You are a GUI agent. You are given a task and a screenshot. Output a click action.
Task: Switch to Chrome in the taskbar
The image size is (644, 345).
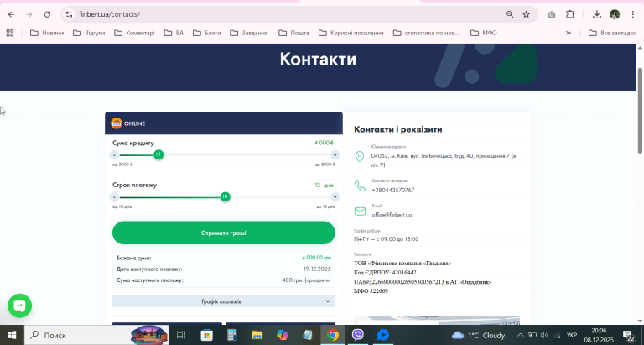tap(333, 335)
